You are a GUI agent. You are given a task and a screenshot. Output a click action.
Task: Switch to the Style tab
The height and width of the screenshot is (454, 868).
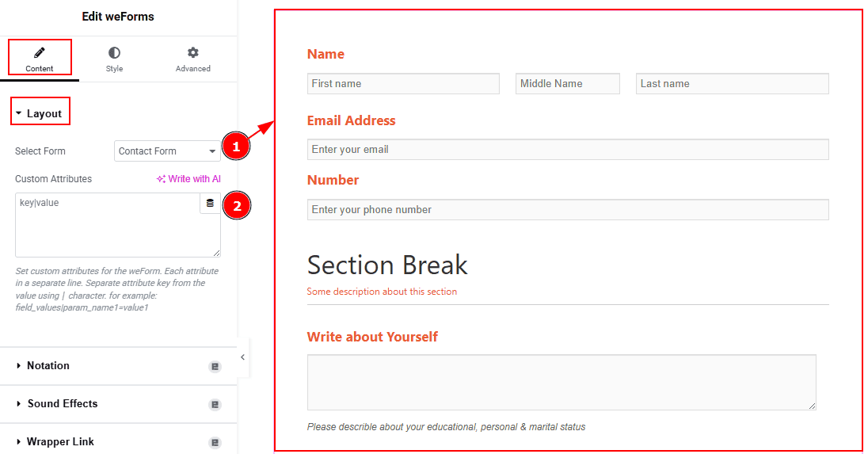point(114,59)
